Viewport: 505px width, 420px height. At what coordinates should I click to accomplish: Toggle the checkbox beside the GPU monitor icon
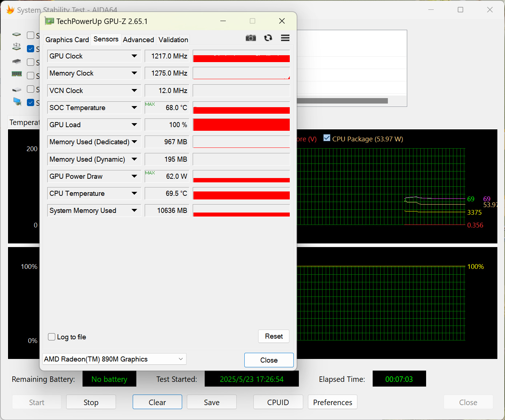point(31,102)
